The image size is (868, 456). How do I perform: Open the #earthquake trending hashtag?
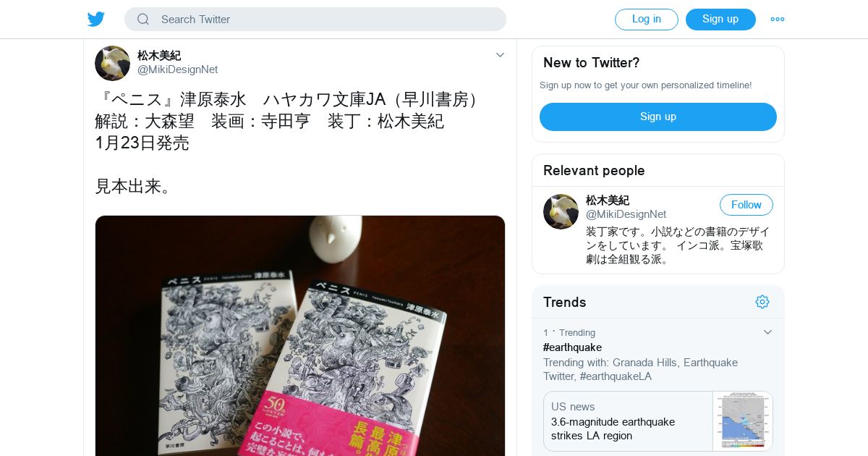[573, 347]
